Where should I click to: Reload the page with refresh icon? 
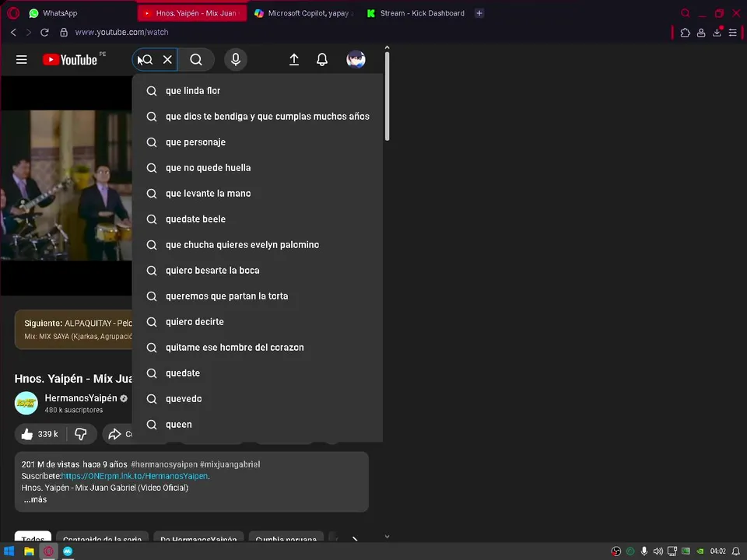(x=44, y=33)
